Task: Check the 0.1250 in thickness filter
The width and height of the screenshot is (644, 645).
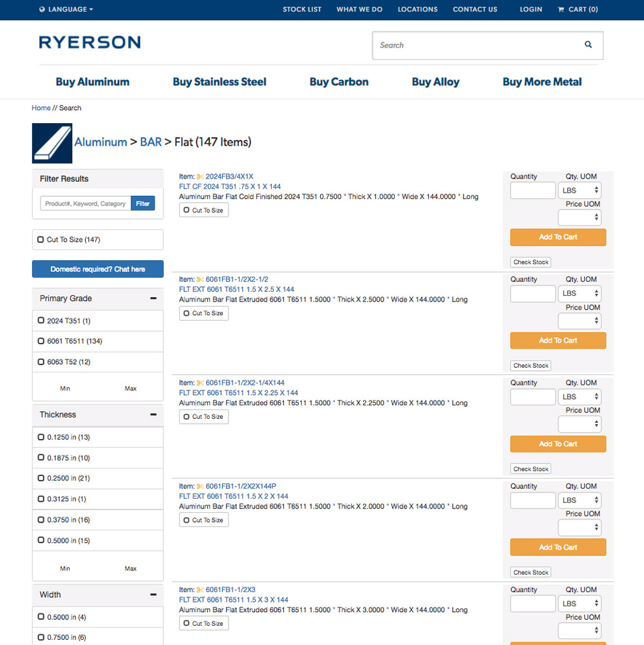Action: pyautogui.click(x=41, y=437)
